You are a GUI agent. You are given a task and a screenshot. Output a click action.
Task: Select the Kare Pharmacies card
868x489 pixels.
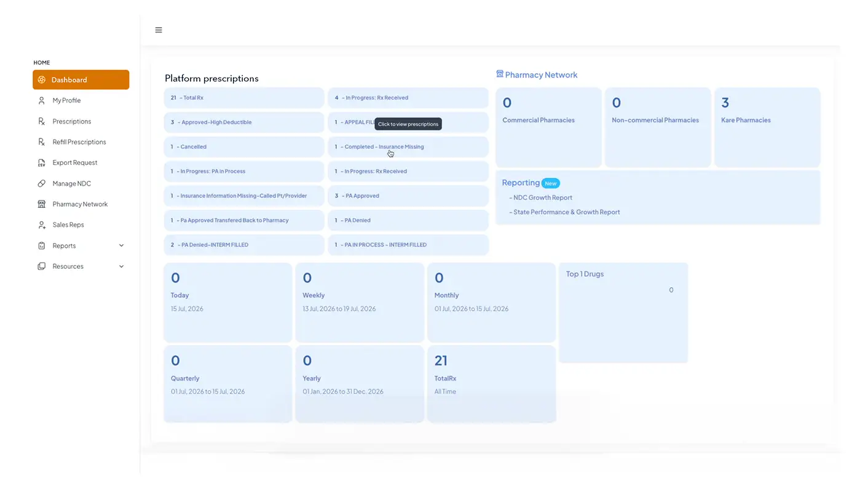pyautogui.click(x=767, y=127)
